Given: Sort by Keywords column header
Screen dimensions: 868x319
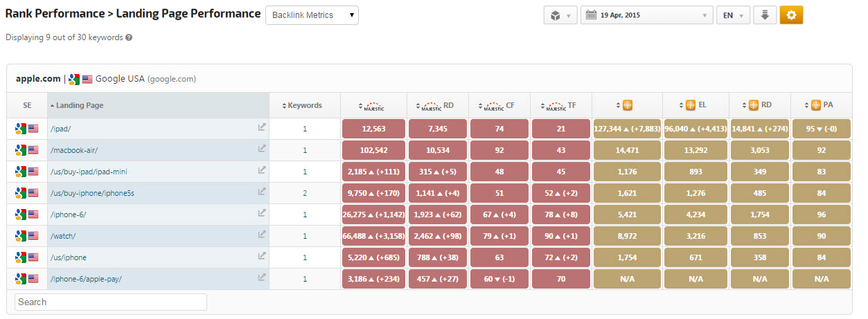Looking at the screenshot, I should pyautogui.click(x=304, y=105).
